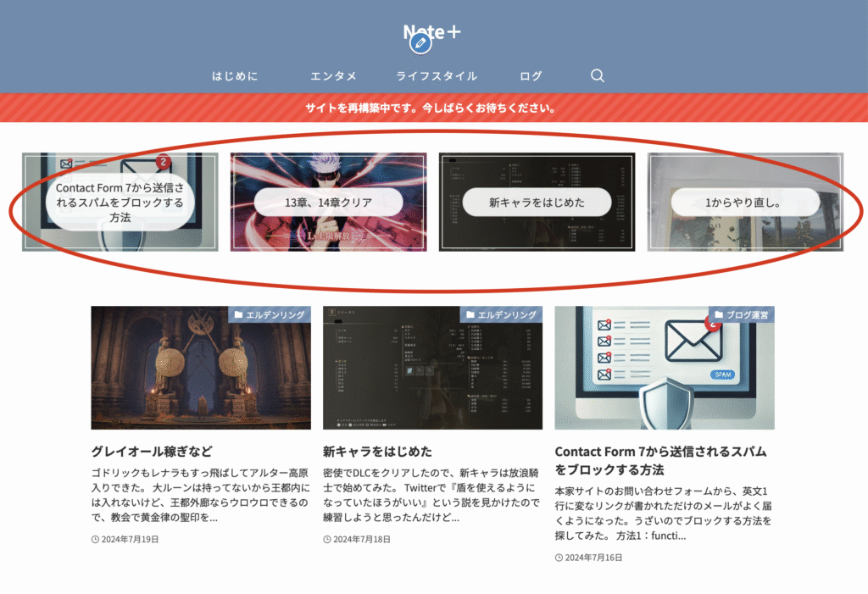Click the ブログ運営 category label
Viewport: 868px width, 594px height.
(741, 314)
